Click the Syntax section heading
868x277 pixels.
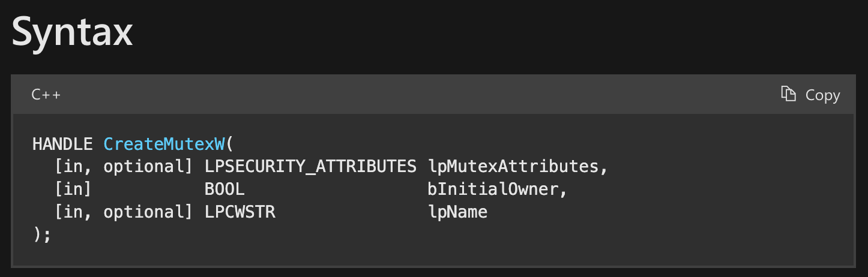(72, 32)
